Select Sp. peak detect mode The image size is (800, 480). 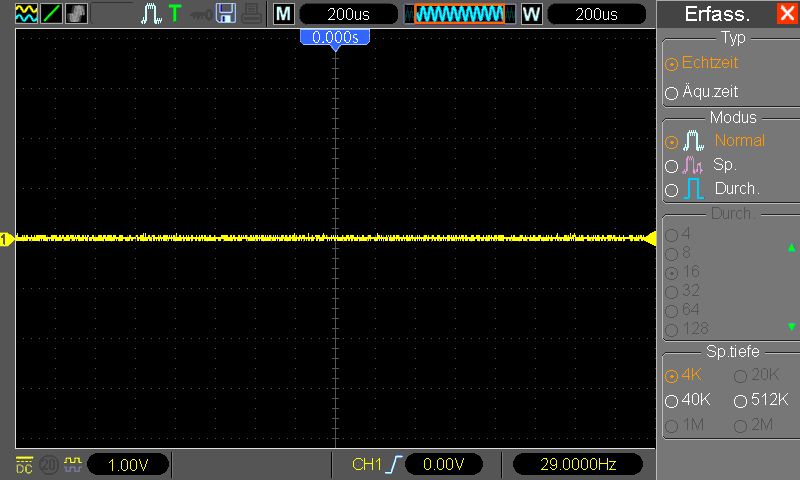(x=701, y=165)
